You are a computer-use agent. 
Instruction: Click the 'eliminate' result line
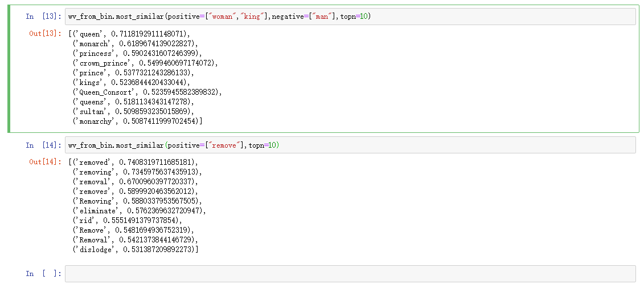coord(139,211)
